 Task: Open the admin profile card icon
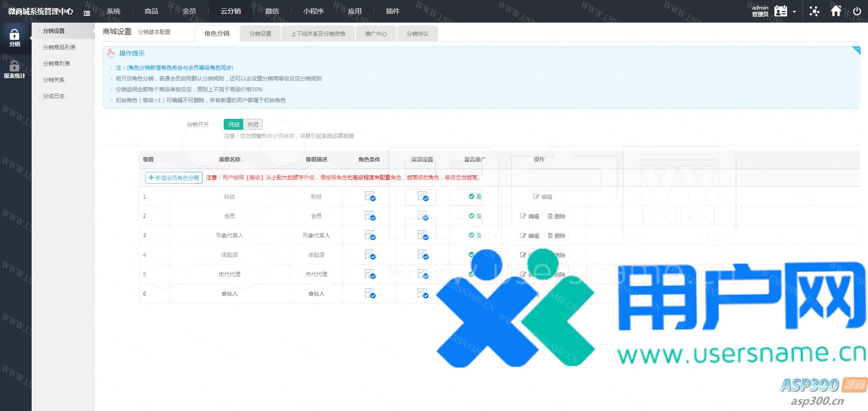tap(781, 11)
